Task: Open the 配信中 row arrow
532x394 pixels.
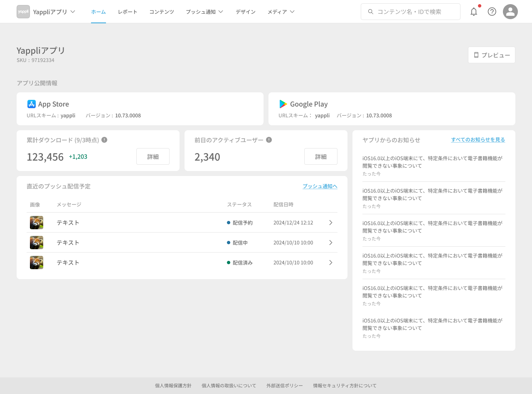Action: click(x=331, y=243)
